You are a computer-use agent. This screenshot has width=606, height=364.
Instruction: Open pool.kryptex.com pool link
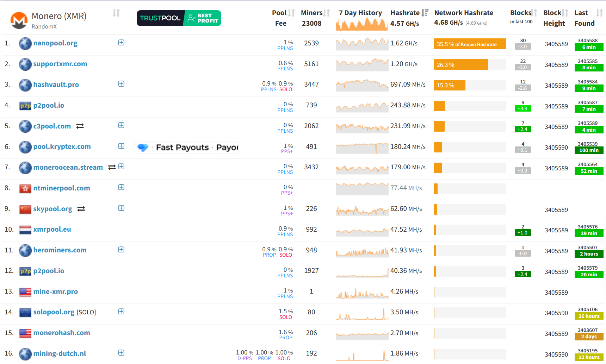(x=62, y=147)
